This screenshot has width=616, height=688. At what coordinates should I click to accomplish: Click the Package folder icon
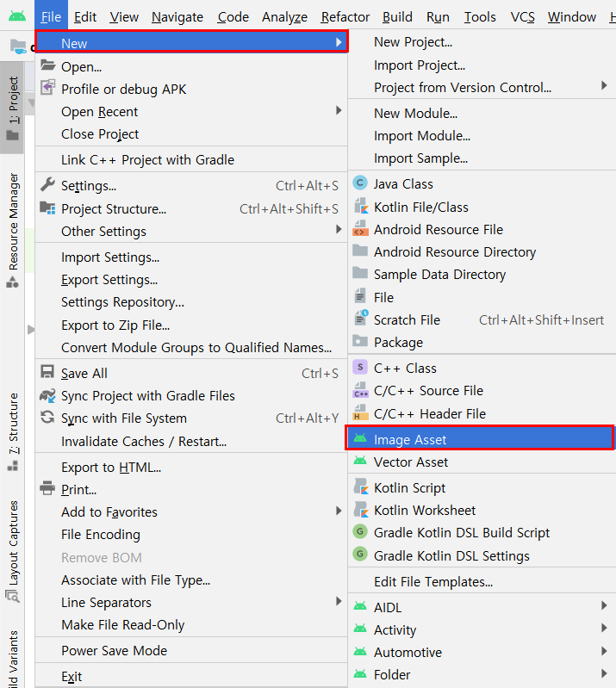coord(360,340)
